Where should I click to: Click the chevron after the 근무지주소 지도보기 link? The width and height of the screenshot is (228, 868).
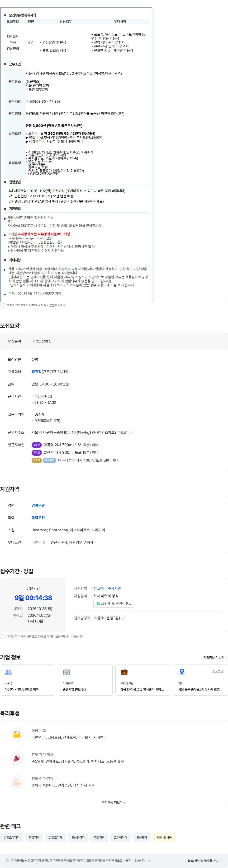click(x=131, y=433)
